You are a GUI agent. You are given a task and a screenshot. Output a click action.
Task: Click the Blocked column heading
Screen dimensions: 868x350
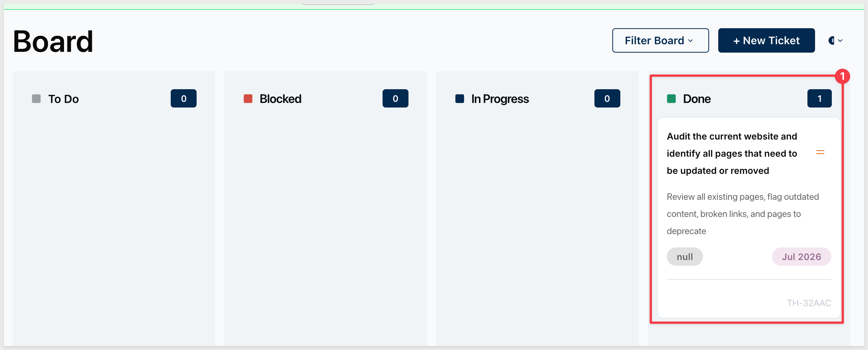coord(280,99)
